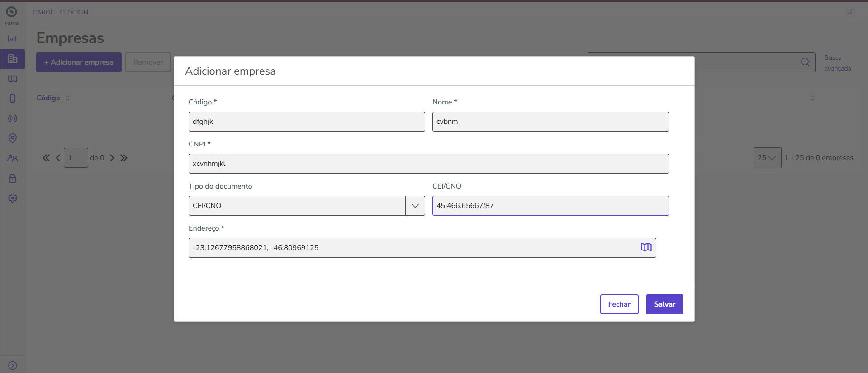Open the mobile device icon in sidebar

(13, 99)
